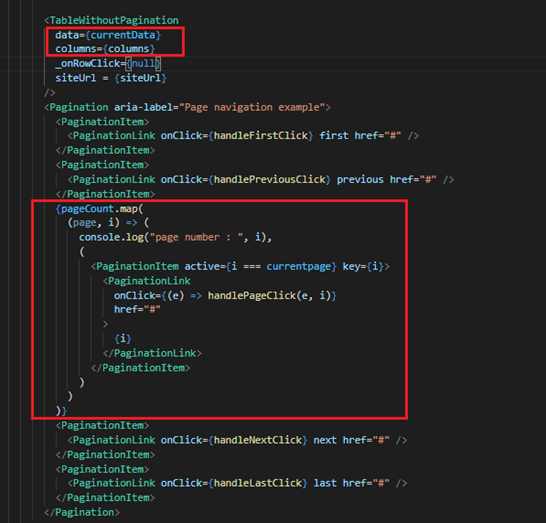This screenshot has width=546, height=523.
Task: Click handleNextClick handler reference
Action: pos(258,440)
